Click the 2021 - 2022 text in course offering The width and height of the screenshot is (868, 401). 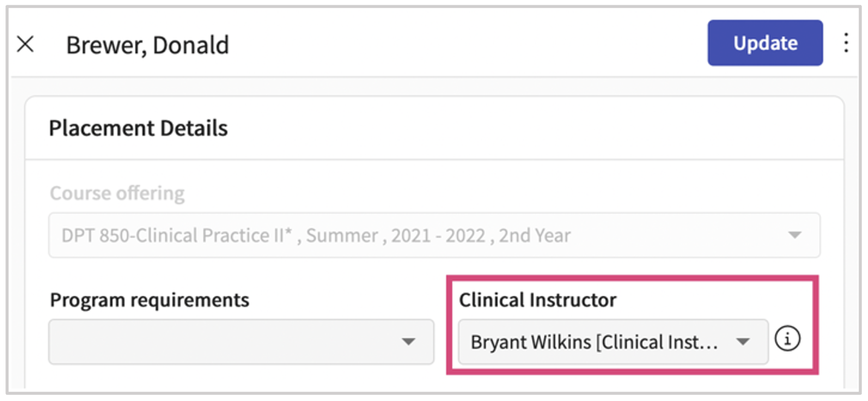[438, 235]
